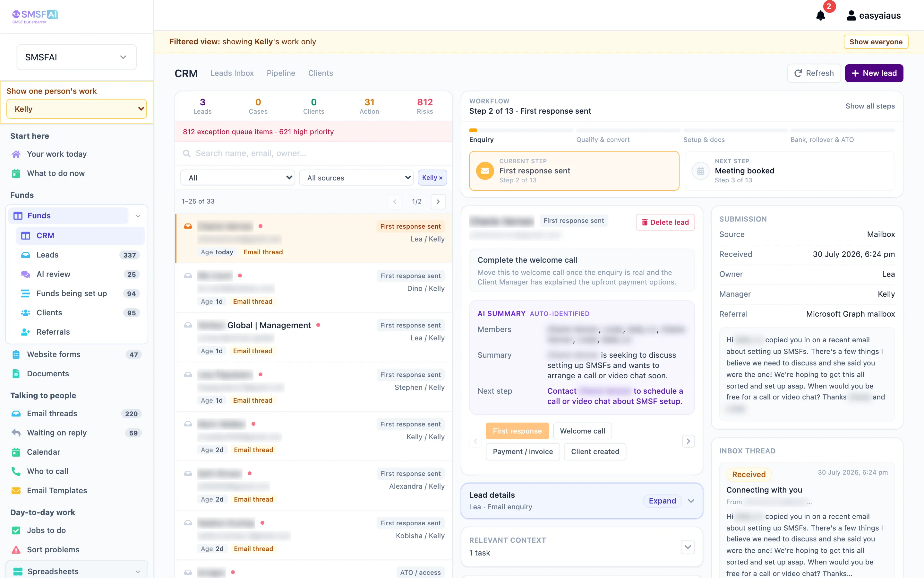Switch to the Clients tab

coord(320,73)
